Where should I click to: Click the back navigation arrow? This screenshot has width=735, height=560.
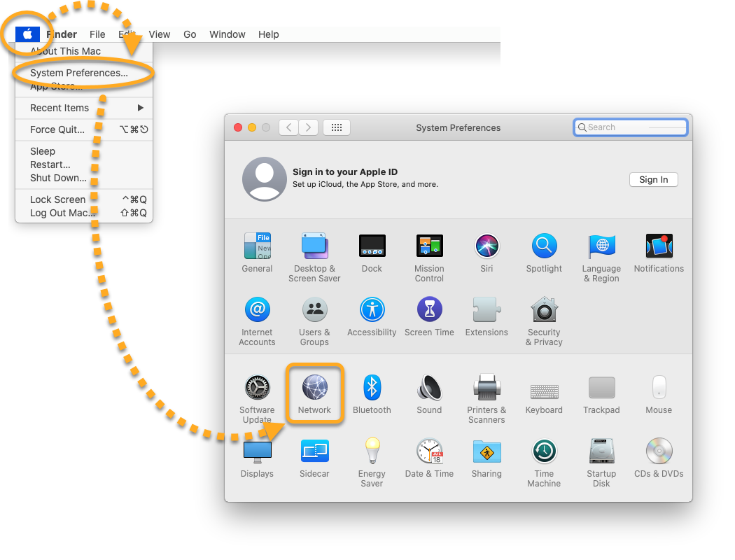[x=288, y=127]
